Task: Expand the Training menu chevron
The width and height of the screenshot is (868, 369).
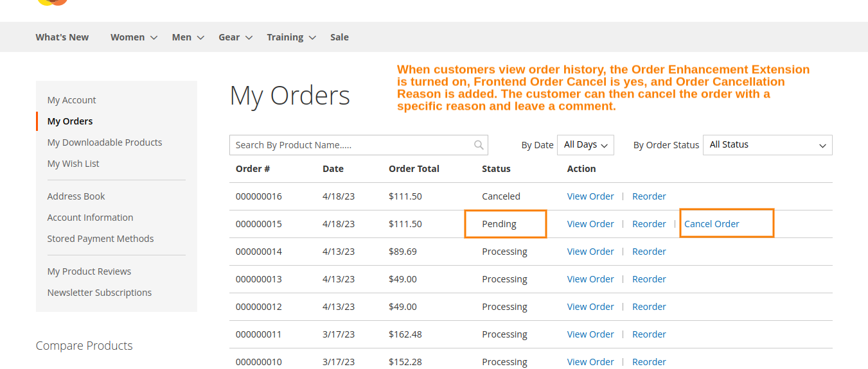Action: pos(312,38)
